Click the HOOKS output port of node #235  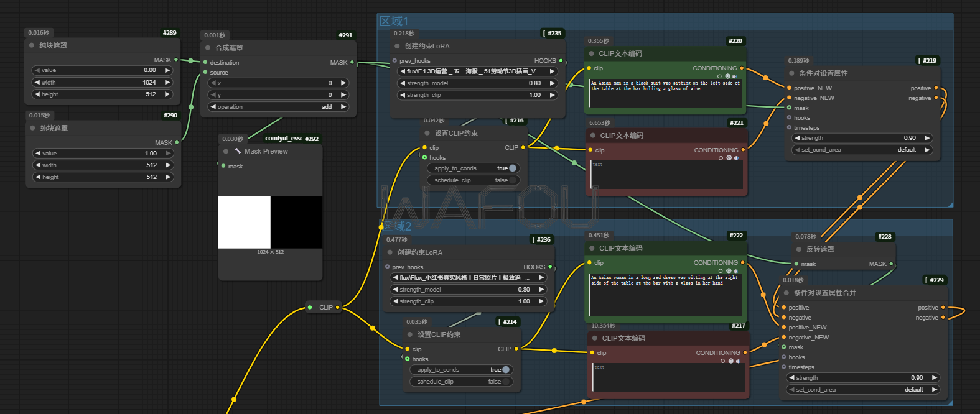pos(561,60)
